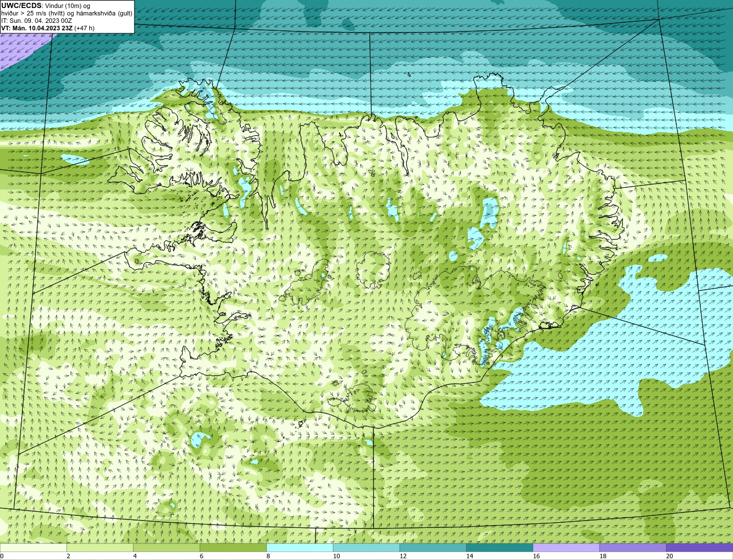The width and height of the screenshot is (733, 560).
Task: Click the legend scale label "6"
Action: [x=201, y=556]
